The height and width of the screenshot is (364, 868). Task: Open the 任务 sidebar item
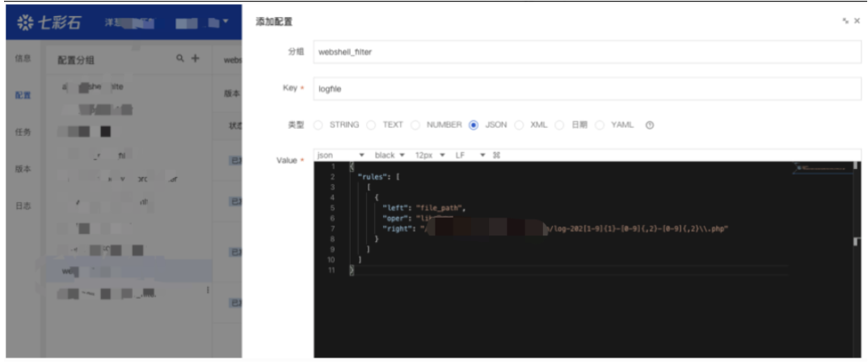[x=23, y=132]
